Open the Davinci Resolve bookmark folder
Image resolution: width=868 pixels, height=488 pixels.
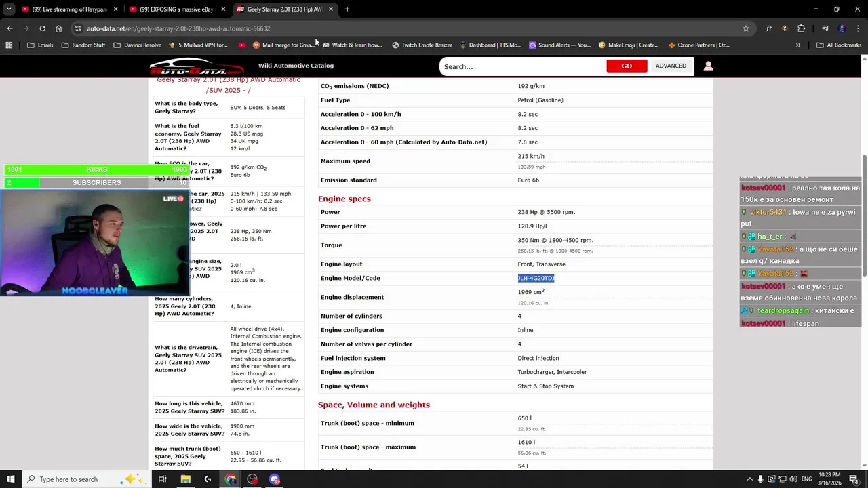(137, 45)
